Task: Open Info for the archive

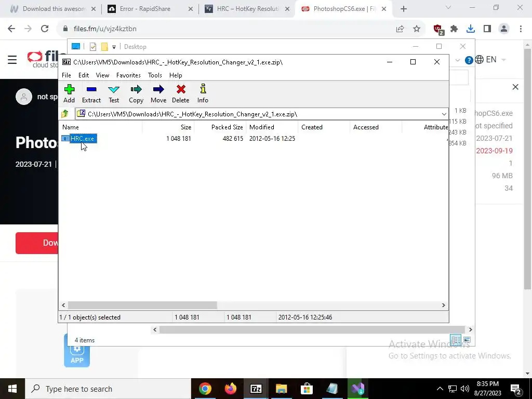Action: 203,94
